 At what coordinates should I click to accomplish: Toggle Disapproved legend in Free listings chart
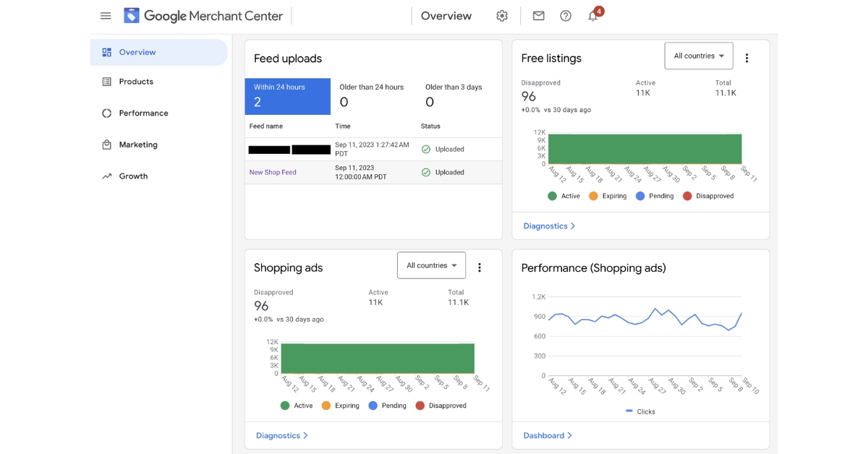click(708, 196)
